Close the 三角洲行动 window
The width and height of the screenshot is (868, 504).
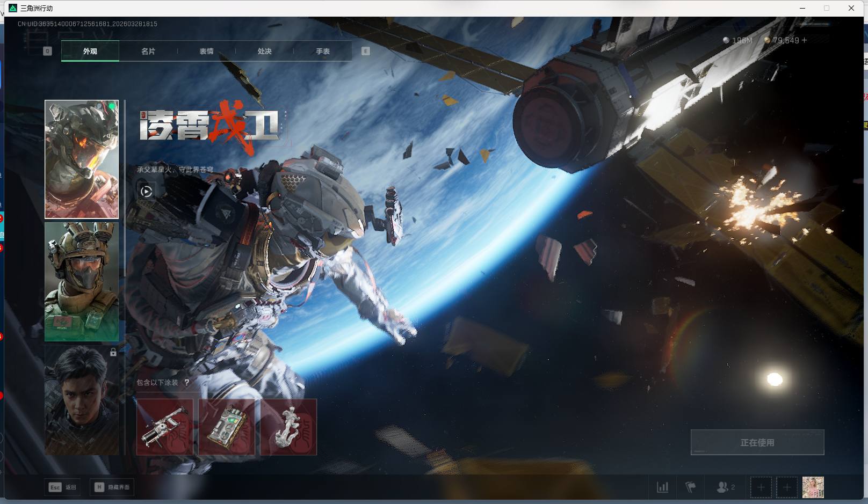(851, 8)
